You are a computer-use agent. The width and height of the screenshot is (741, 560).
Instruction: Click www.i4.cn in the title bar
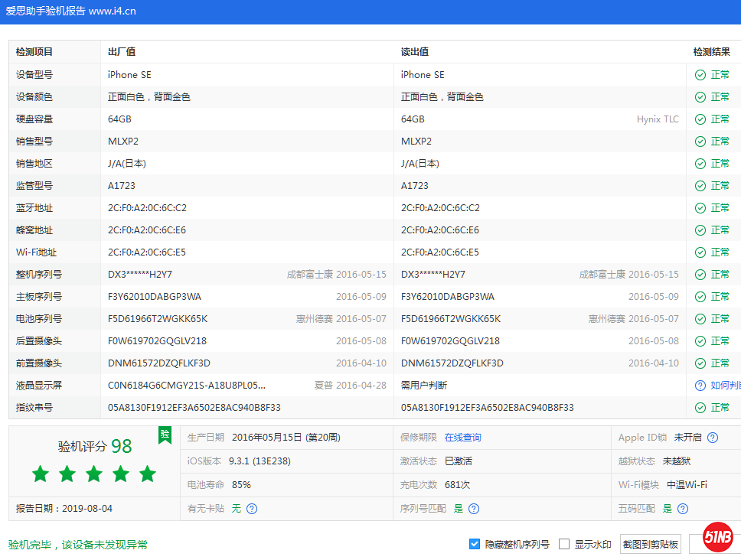113,11
